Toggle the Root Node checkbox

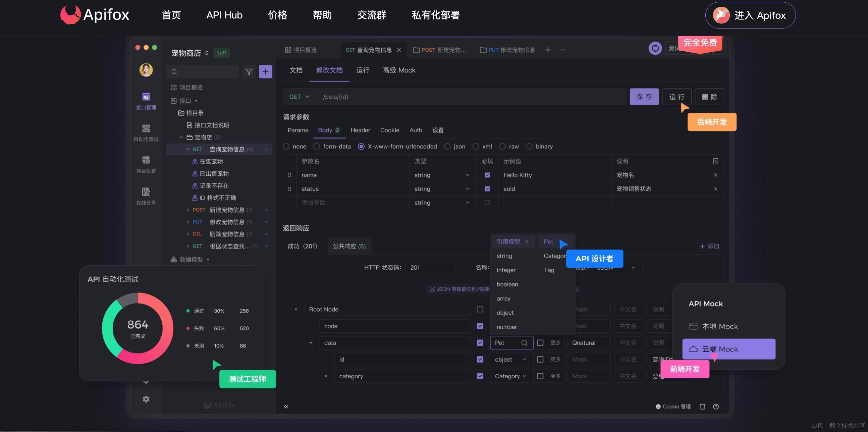[x=480, y=309]
